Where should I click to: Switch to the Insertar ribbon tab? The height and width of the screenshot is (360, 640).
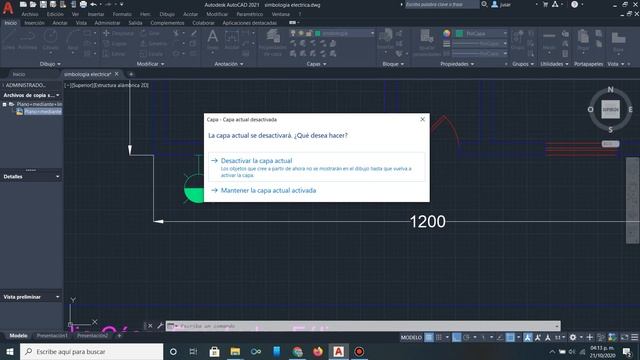pos(34,23)
